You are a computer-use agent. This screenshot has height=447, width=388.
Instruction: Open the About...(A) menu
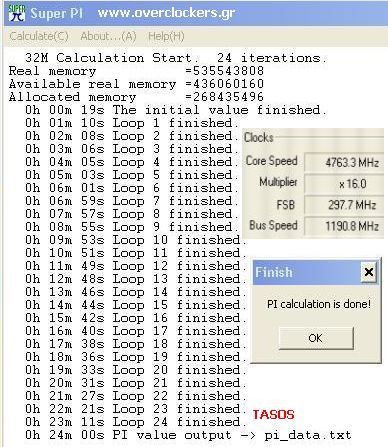108,36
